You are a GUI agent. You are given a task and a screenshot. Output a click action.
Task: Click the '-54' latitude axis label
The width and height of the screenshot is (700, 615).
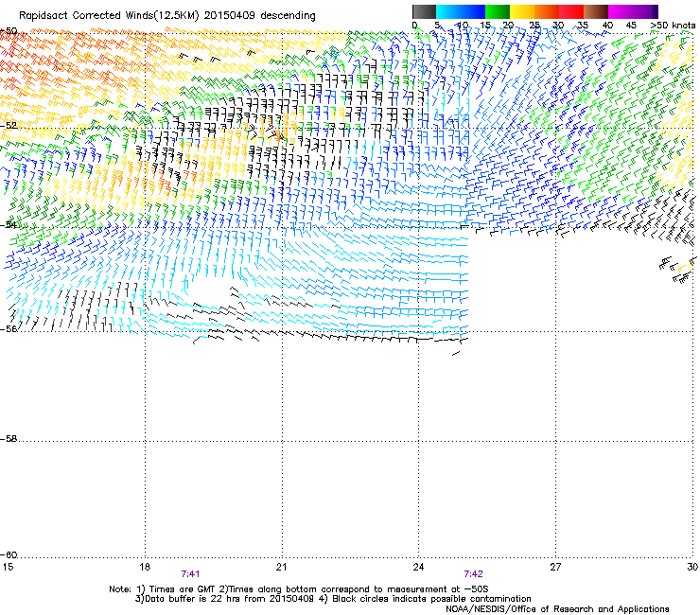pos(9,224)
